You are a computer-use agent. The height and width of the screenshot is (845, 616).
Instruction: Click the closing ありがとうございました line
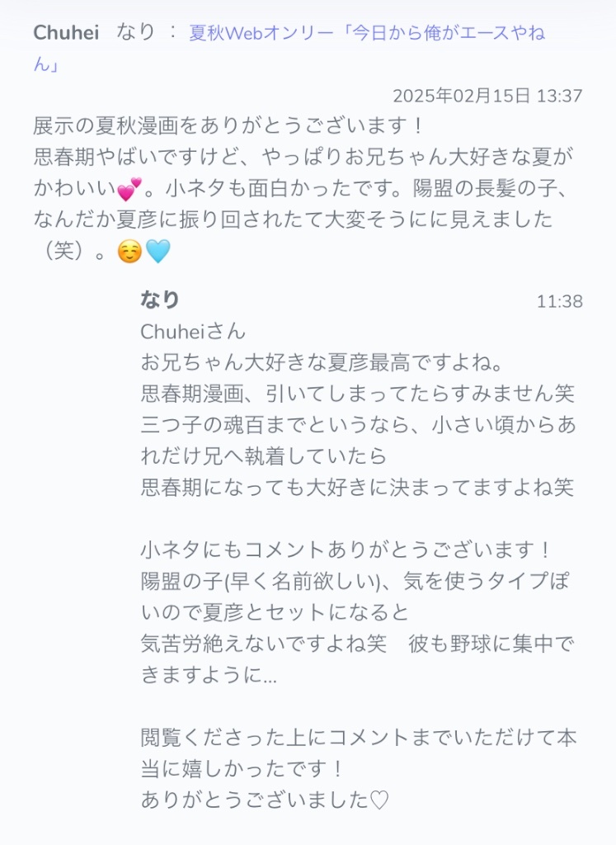click(265, 800)
